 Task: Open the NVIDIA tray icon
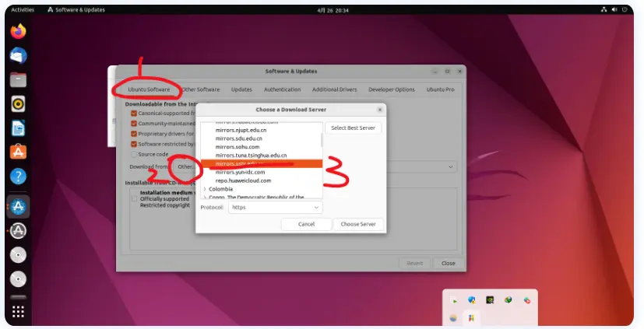490,300
